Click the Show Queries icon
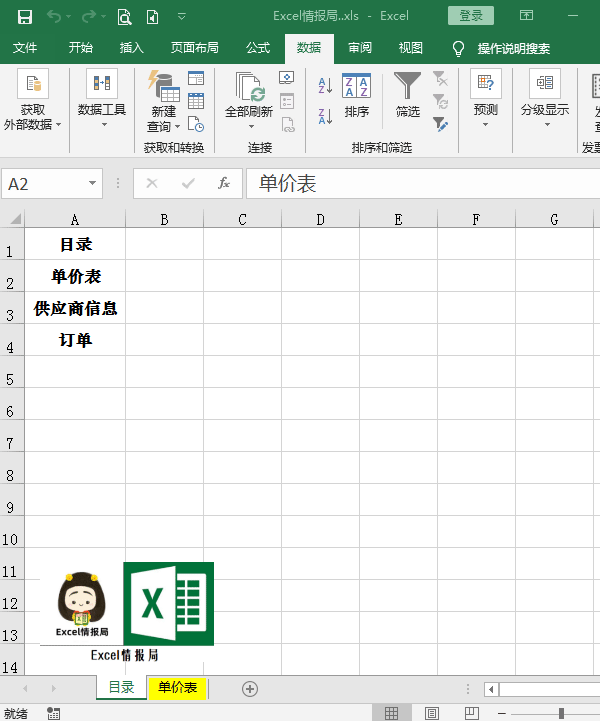Screen dimensions: 600x721 point(196,78)
